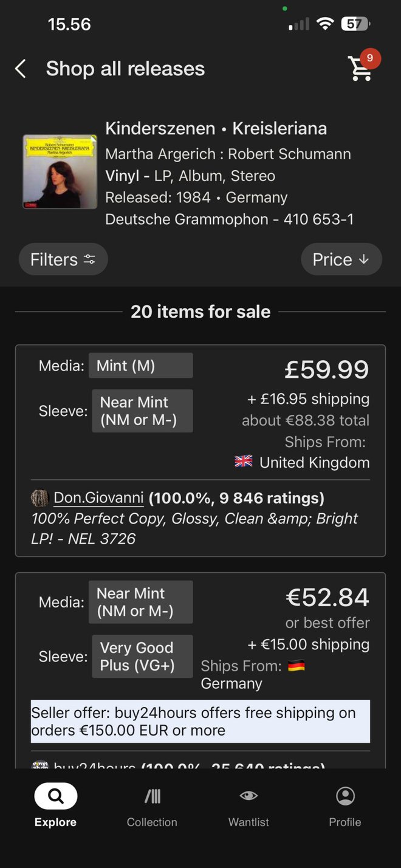Screen dimensions: 401x868
Task: Tap Very Good Plus (VG+) sleeve label
Action: tap(143, 657)
